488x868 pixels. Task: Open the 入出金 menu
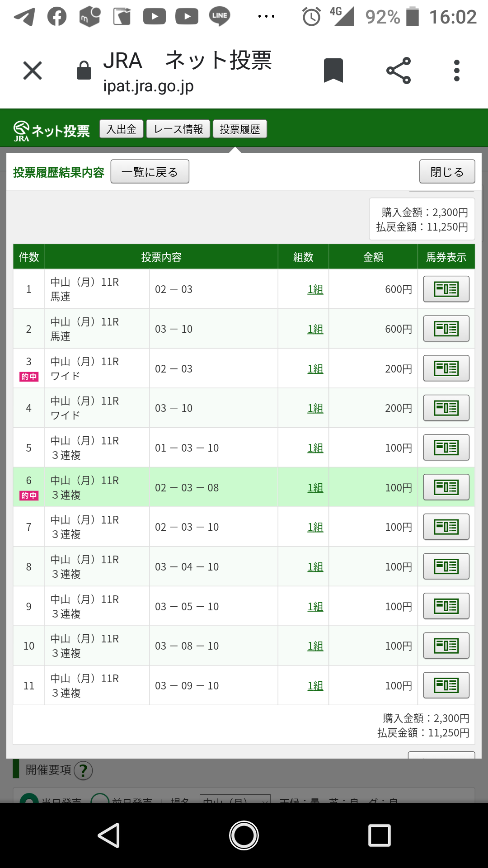121,129
